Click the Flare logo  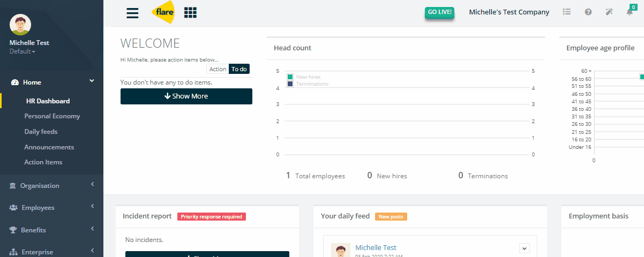coord(163,12)
